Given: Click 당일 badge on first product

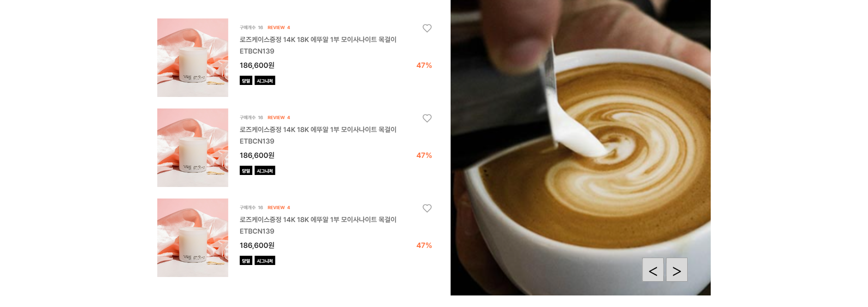Looking at the screenshot, I should [x=246, y=81].
